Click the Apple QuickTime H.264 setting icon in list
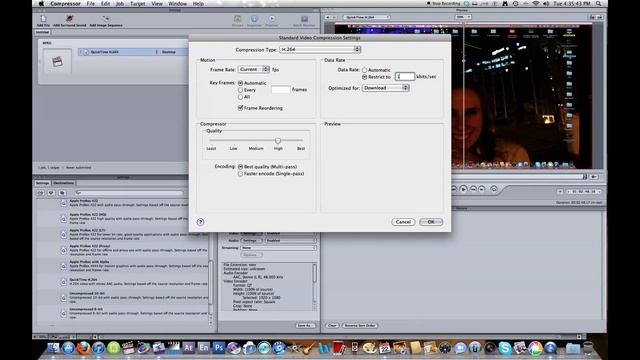The height and width of the screenshot is (360, 640). coord(64,282)
